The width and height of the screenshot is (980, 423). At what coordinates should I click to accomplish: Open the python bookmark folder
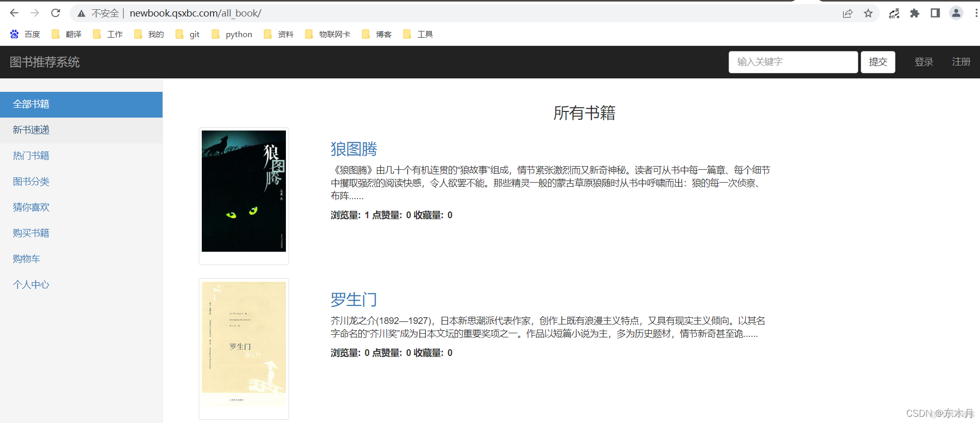[232, 34]
